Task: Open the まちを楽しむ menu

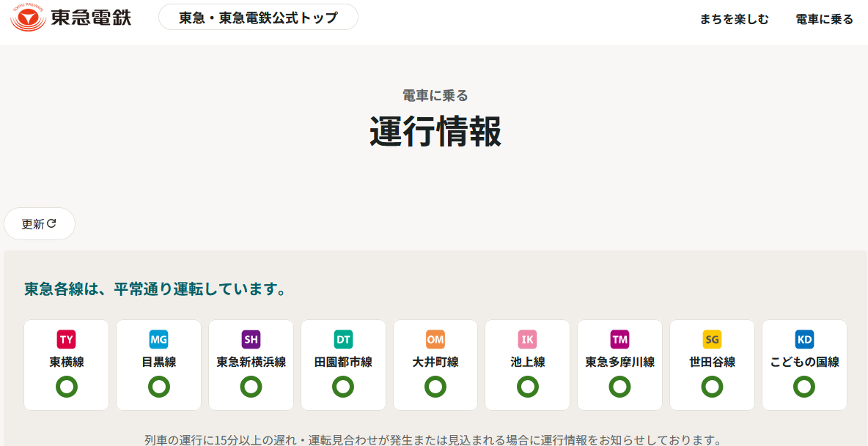Action: 735,20
